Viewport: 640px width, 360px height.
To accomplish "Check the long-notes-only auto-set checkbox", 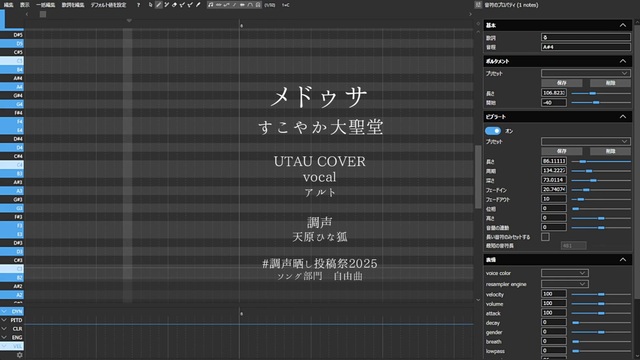I will [x=545, y=237].
